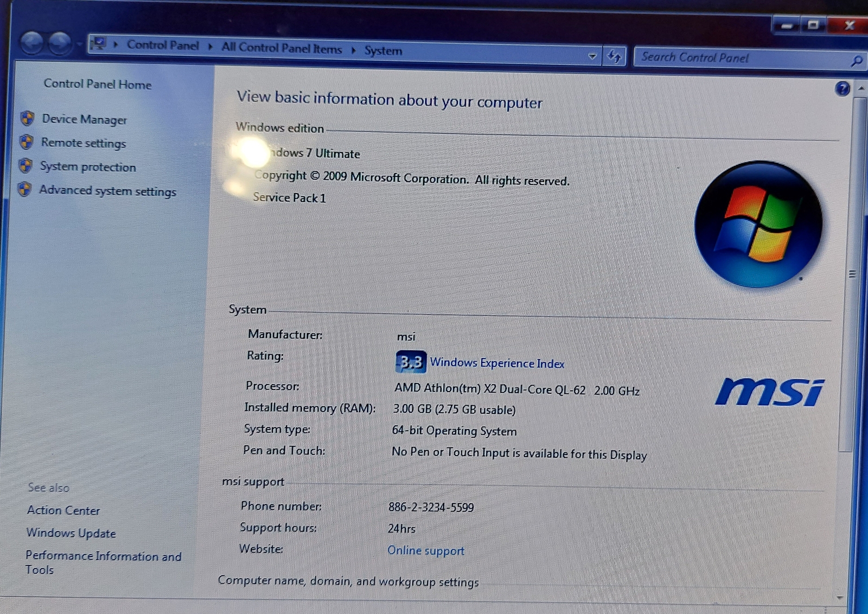The height and width of the screenshot is (614, 868).
Task: Expand the recent pages arrow beside navigation buttons
Action: click(x=80, y=43)
